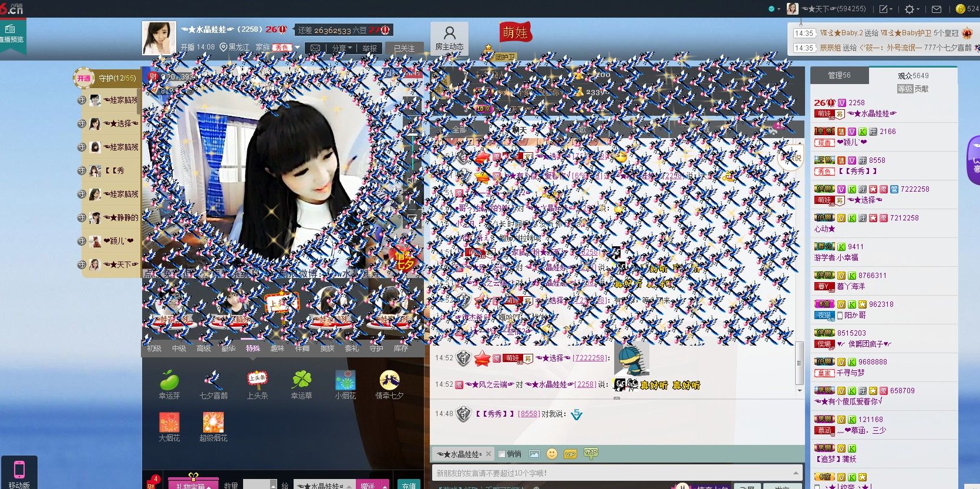Switch to 中级 gift tab
The image size is (980, 489).
click(x=179, y=349)
